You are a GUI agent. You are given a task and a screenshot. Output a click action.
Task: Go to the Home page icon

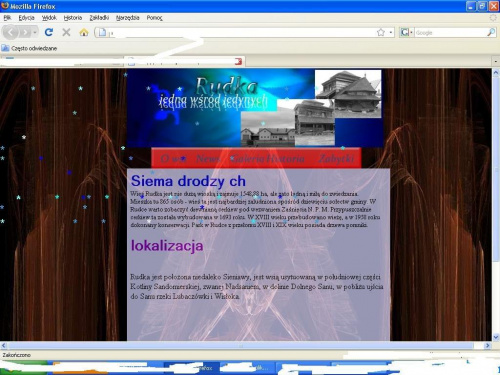[84, 32]
